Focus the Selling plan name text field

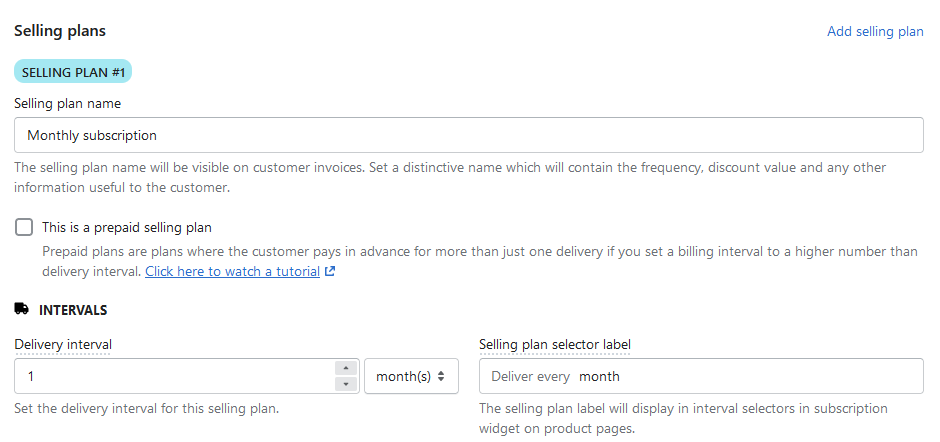tap(469, 135)
